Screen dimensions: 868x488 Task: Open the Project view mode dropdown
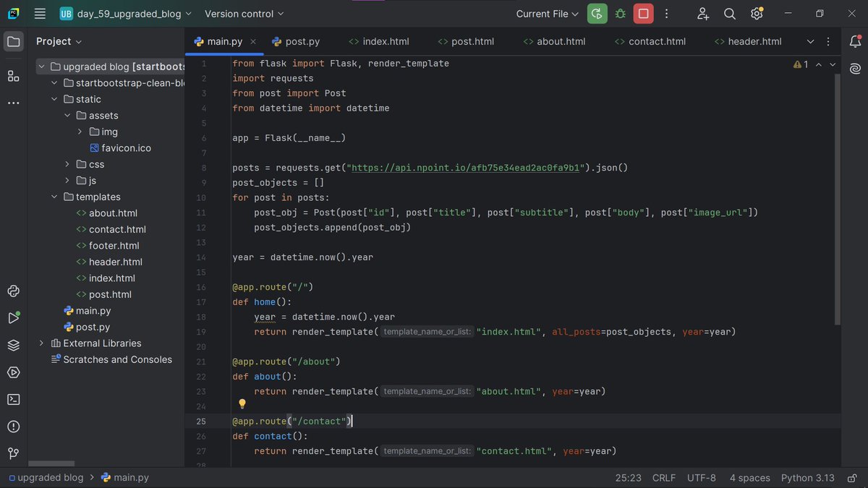coord(59,41)
